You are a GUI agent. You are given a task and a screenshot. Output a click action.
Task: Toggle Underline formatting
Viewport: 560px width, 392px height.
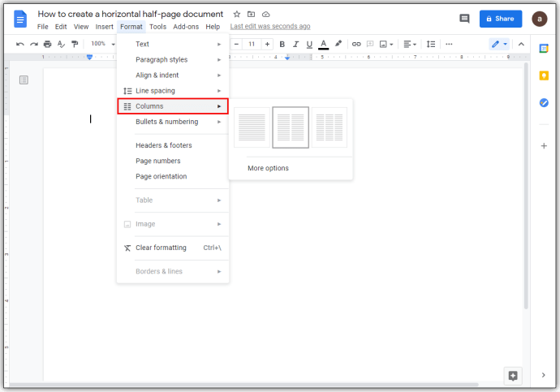309,44
